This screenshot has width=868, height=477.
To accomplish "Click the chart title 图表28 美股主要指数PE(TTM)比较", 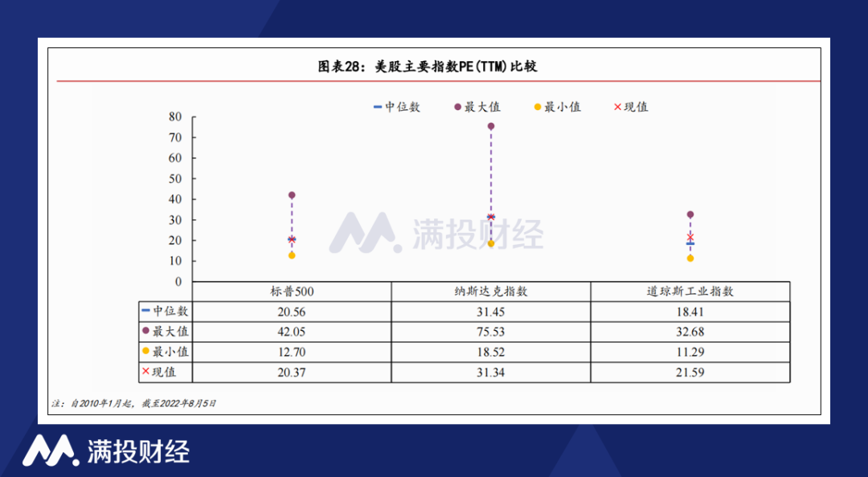I will [x=428, y=67].
